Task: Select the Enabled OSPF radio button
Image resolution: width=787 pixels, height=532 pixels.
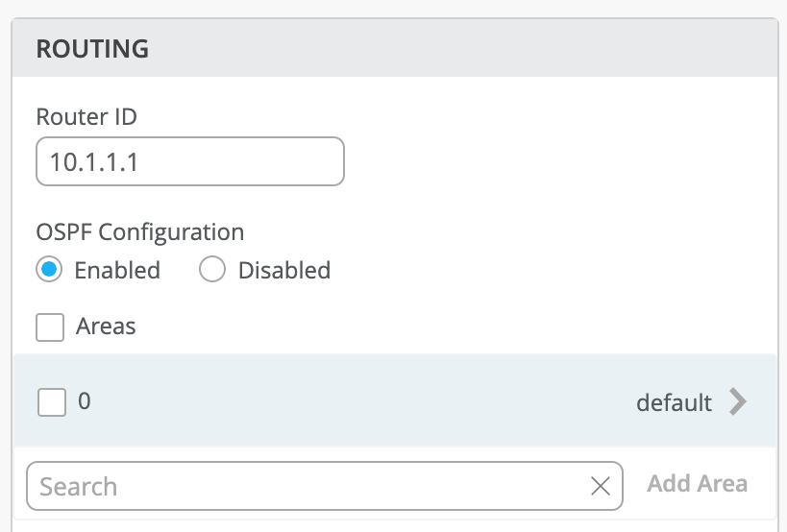Action: pyautogui.click(x=50, y=270)
